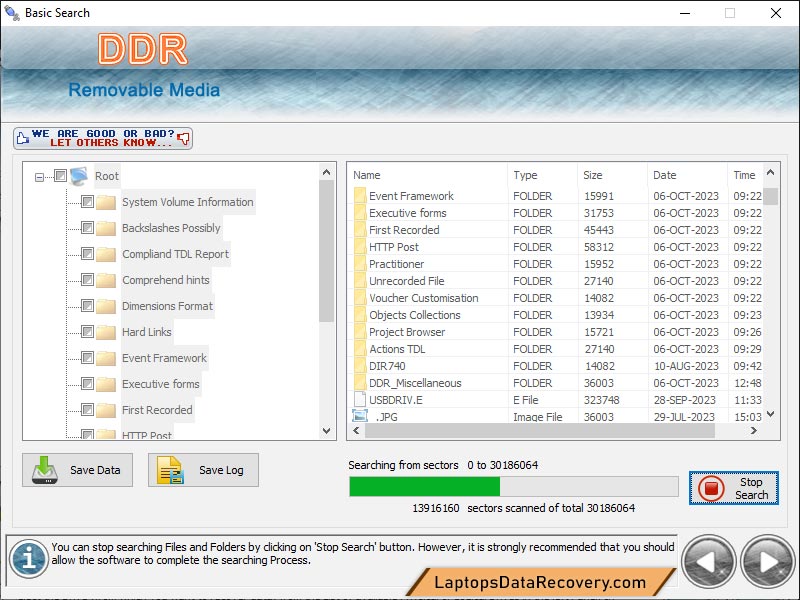
Task: Tick the Executive forms checkbox in tree
Action: point(86,384)
